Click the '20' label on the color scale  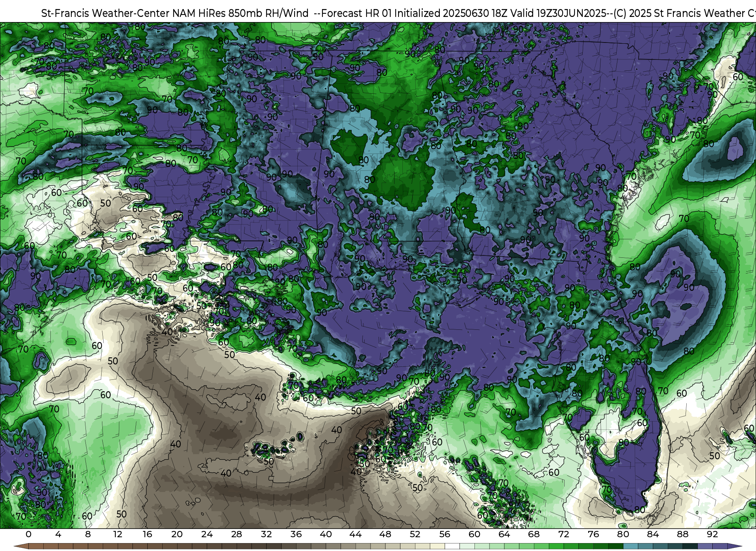tap(177, 534)
